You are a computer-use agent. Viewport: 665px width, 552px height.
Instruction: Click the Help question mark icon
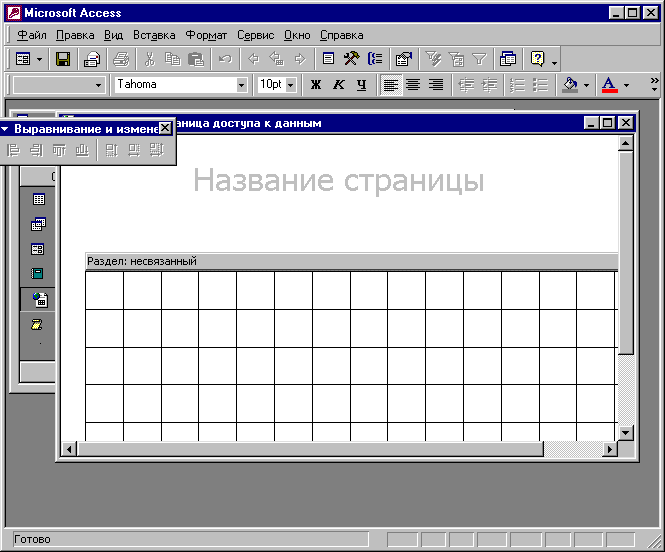tap(537, 59)
